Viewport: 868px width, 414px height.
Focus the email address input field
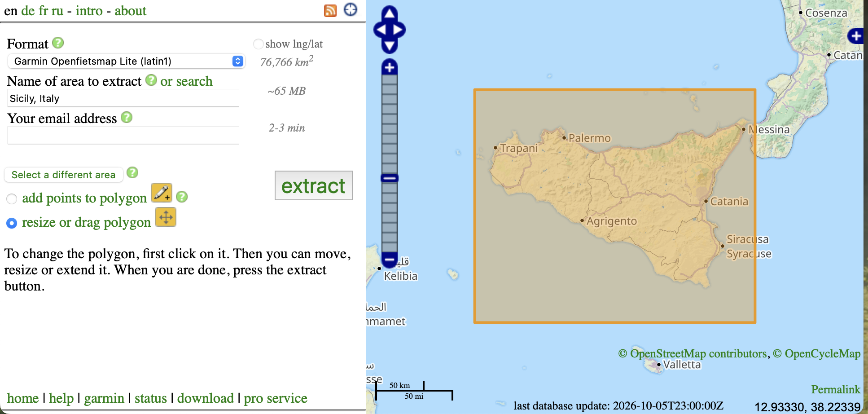pyautogui.click(x=123, y=135)
